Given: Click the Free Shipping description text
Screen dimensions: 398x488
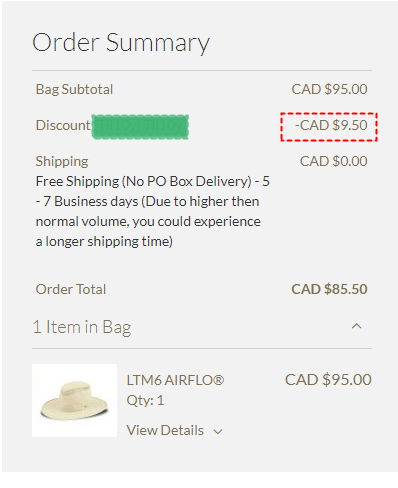Looking at the screenshot, I should tap(153, 211).
